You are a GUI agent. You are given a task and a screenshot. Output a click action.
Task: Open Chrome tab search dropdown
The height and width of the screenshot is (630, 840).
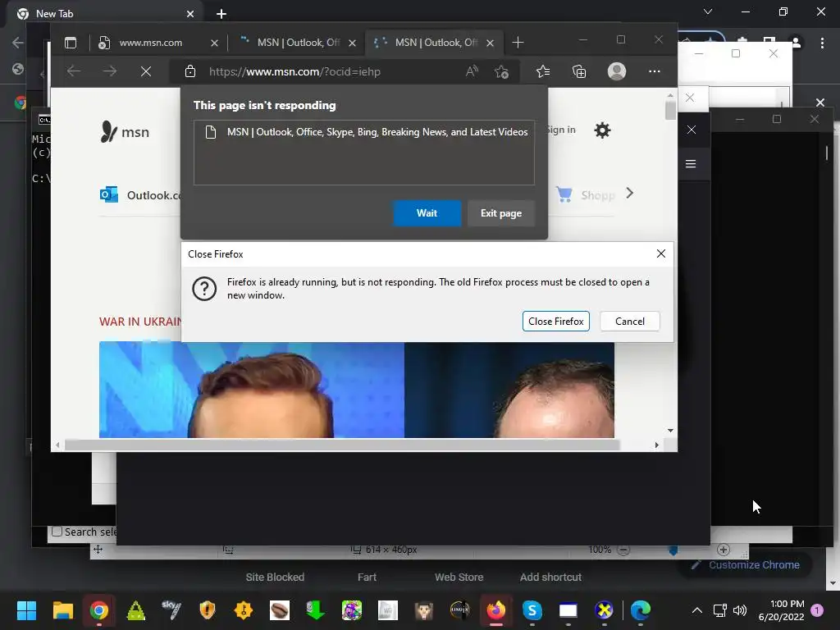point(708,11)
